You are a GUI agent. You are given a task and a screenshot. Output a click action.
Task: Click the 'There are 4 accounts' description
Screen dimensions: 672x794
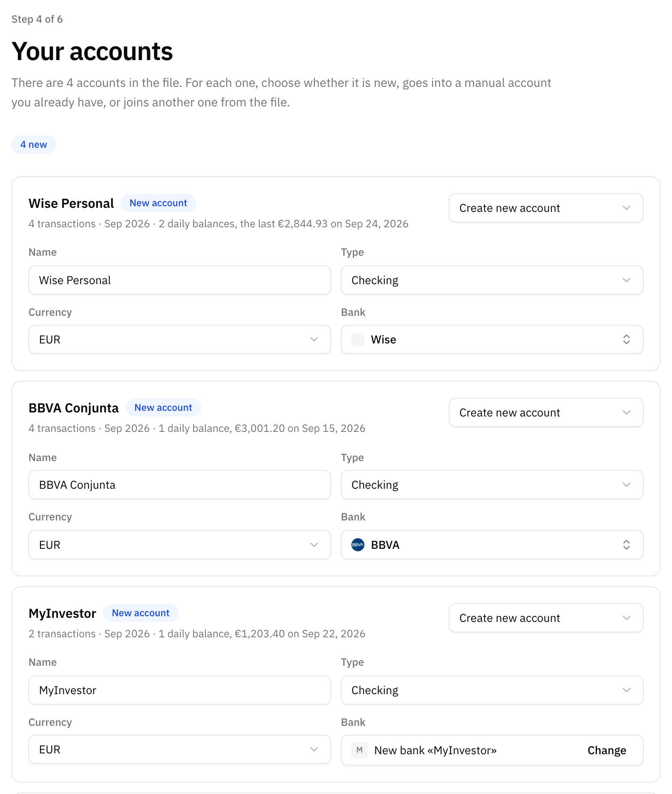point(281,93)
